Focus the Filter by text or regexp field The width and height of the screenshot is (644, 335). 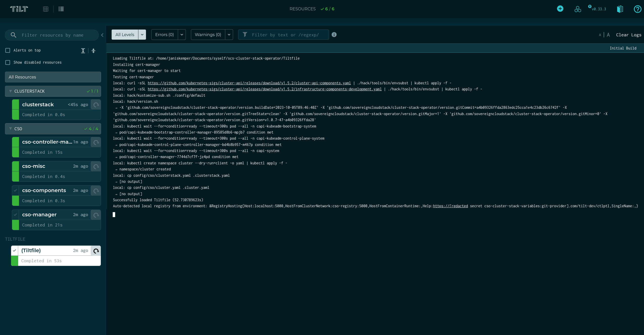tap(284, 35)
